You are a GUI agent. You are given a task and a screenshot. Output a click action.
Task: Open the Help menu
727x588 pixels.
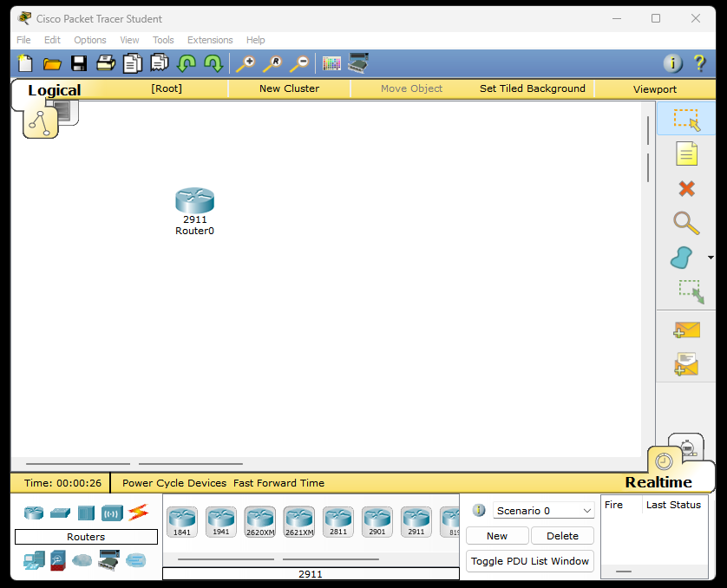255,40
